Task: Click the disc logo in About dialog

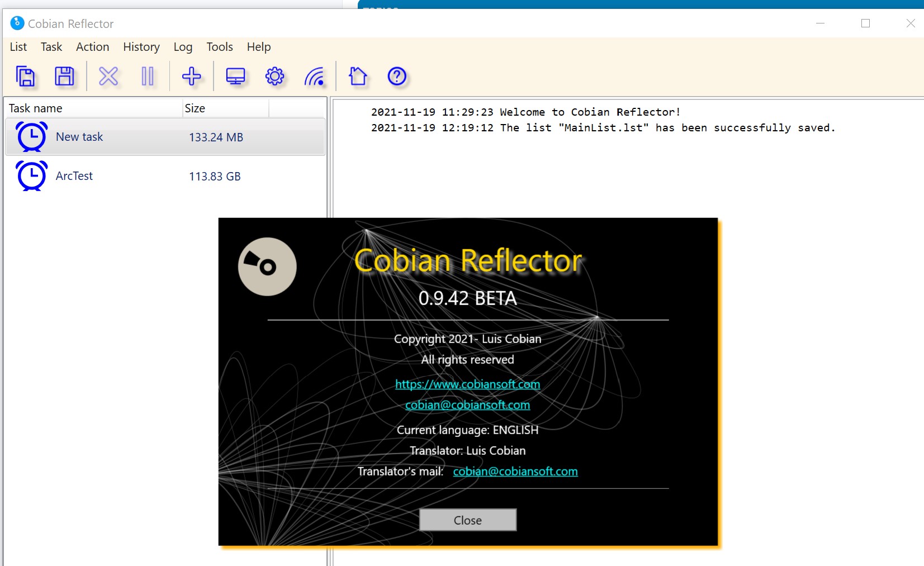Action: tap(267, 267)
